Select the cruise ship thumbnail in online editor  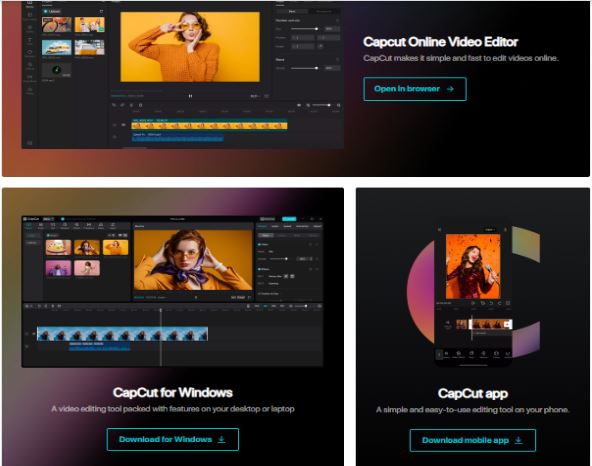pos(57,47)
